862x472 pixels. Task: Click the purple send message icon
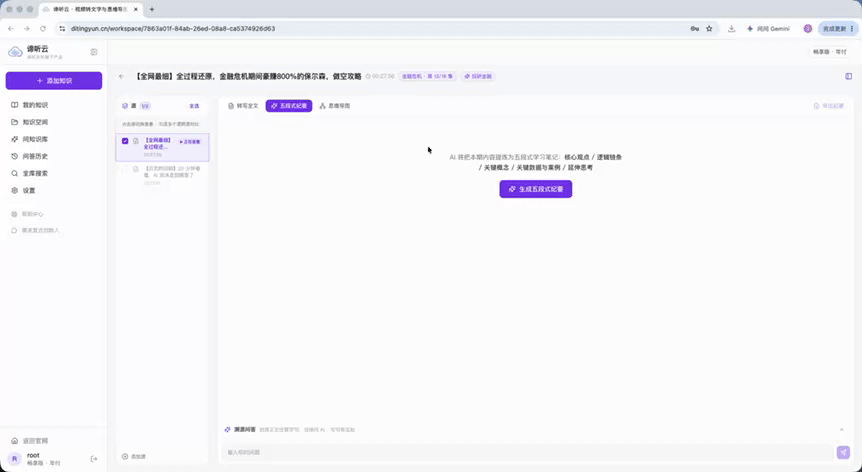pyautogui.click(x=843, y=452)
